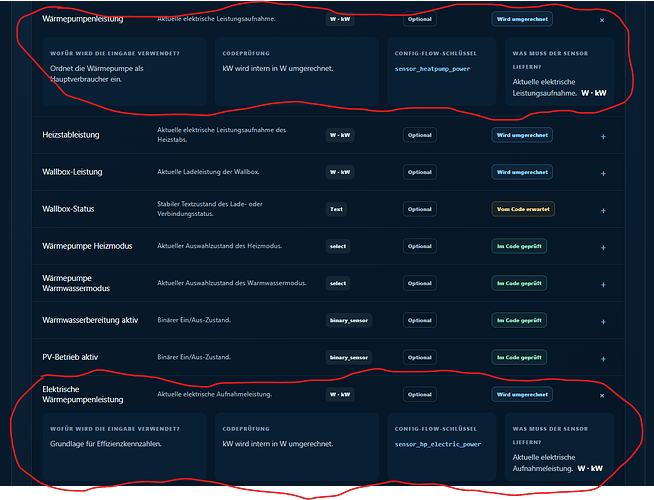The width and height of the screenshot is (654, 500).
Task: Collapse the Wärmepumpenleistung row with the × icon
Action: pyautogui.click(x=602, y=20)
